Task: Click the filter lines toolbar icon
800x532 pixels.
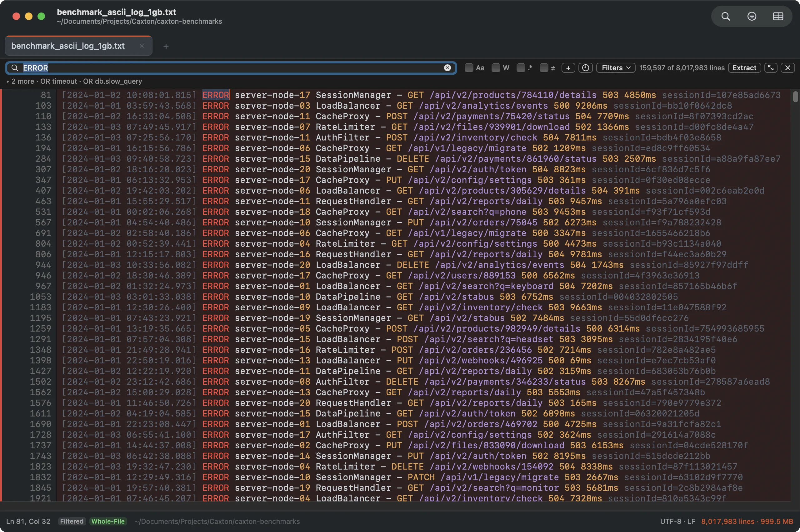Action: pyautogui.click(x=752, y=16)
